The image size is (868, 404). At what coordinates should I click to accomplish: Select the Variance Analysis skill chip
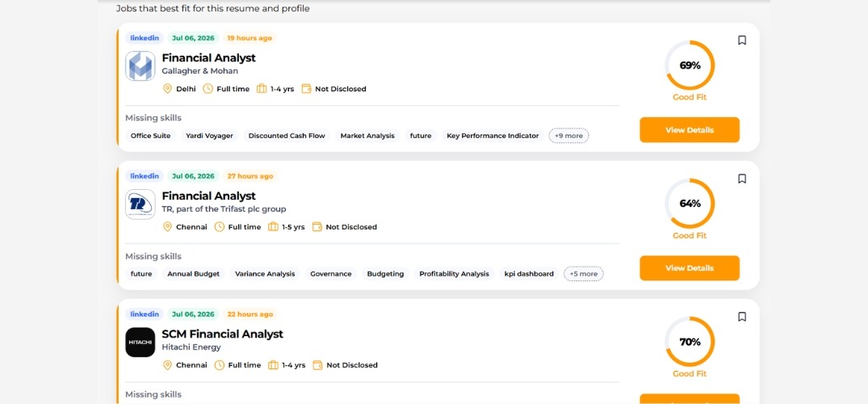point(265,274)
